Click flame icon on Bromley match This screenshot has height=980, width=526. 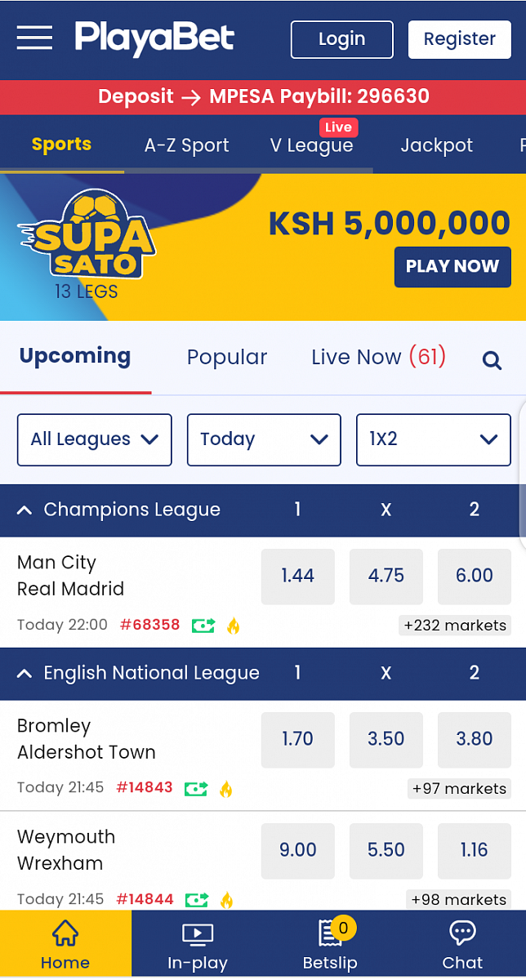click(x=226, y=789)
